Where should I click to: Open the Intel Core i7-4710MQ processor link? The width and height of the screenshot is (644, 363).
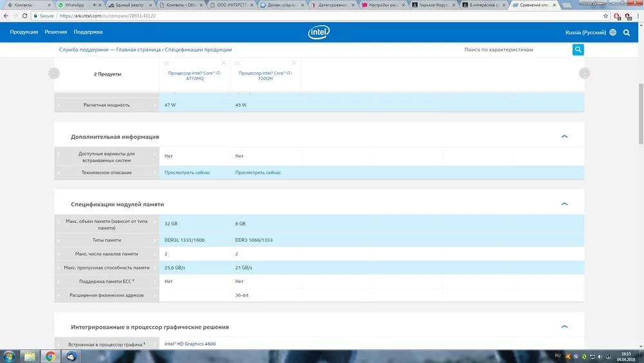(194, 76)
